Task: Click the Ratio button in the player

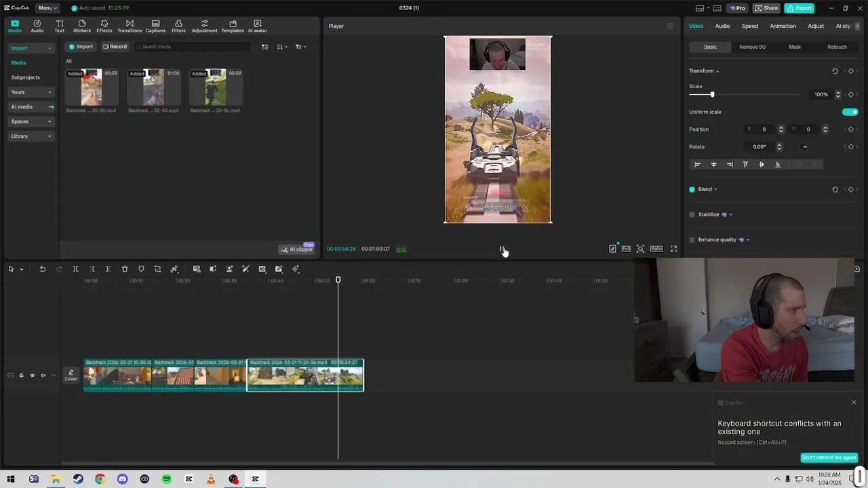Action: click(x=656, y=249)
